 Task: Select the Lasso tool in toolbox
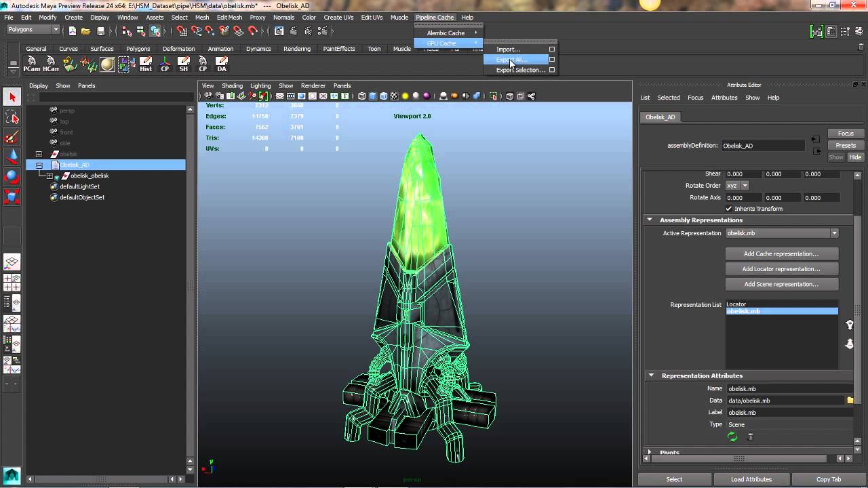12,117
